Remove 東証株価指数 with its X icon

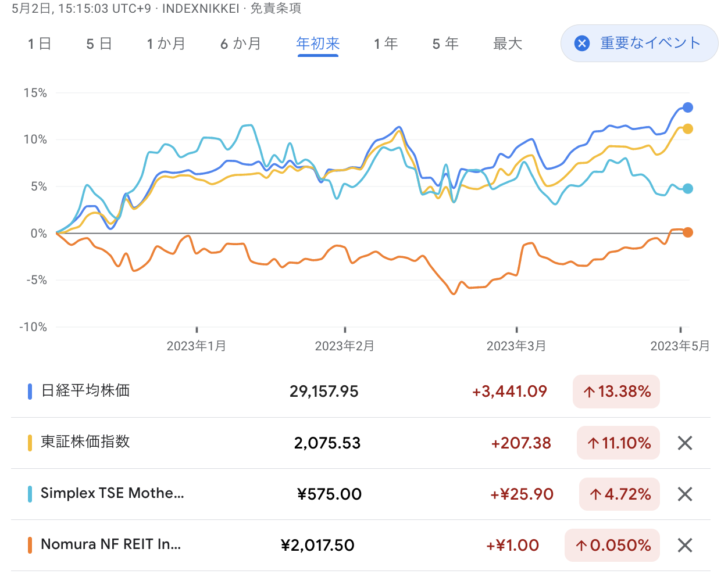(684, 443)
